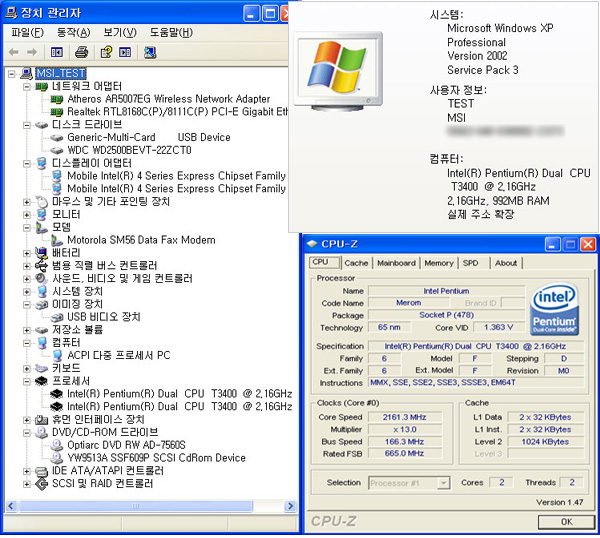Click the Specification field in CPU-Z

click(476, 346)
